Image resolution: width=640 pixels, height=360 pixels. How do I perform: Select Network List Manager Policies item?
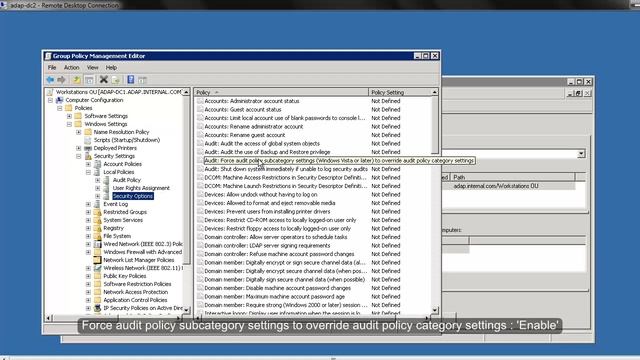(138, 260)
